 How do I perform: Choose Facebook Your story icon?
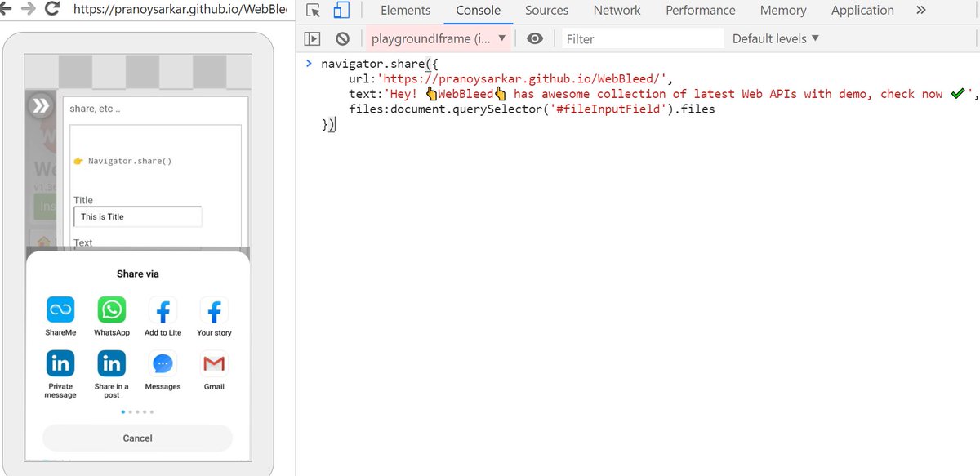pyautogui.click(x=214, y=310)
